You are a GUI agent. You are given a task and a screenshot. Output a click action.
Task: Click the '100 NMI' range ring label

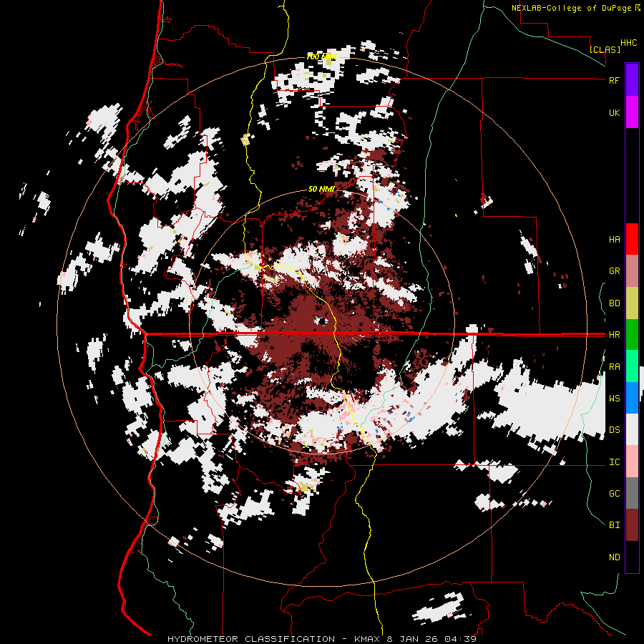pyautogui.click(x=321, y=57)
